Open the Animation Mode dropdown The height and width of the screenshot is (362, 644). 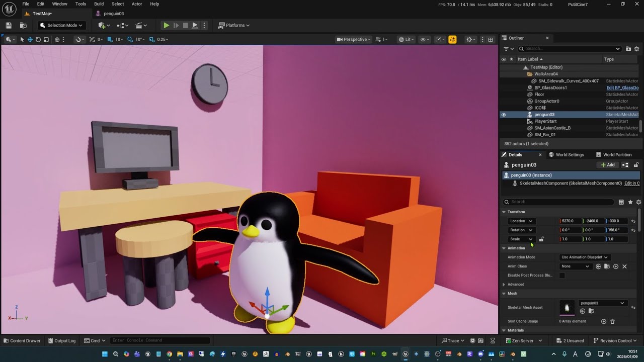tap(584, 257)
